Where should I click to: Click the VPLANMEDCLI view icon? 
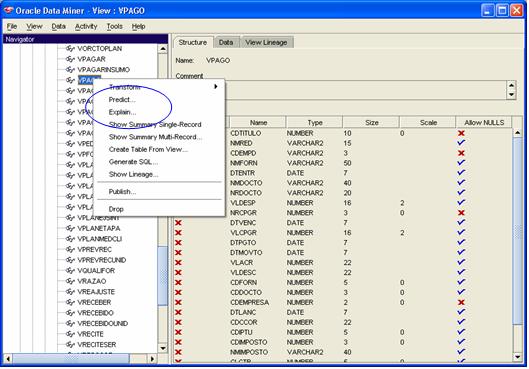(70, 239)
